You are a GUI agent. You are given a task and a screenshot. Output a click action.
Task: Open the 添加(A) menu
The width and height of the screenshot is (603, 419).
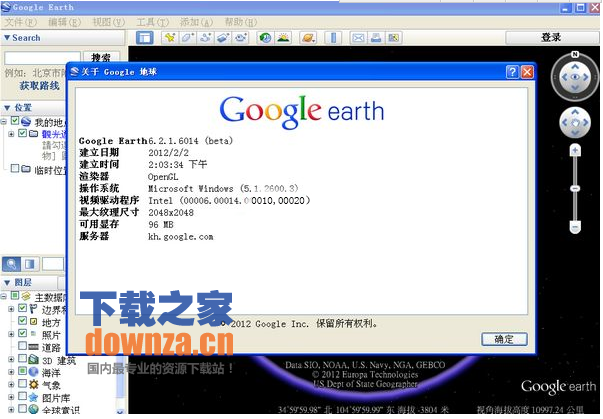(x=197, y=22)
